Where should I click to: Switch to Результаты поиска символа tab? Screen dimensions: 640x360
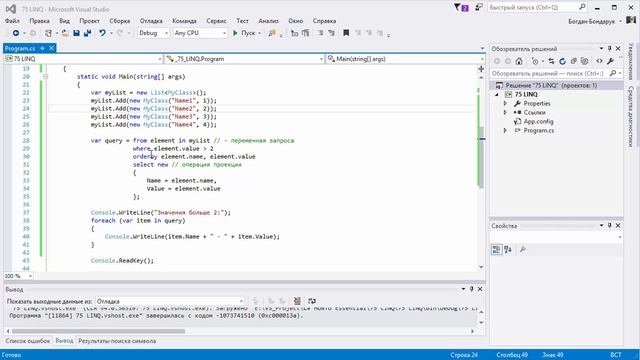[117, 341]
